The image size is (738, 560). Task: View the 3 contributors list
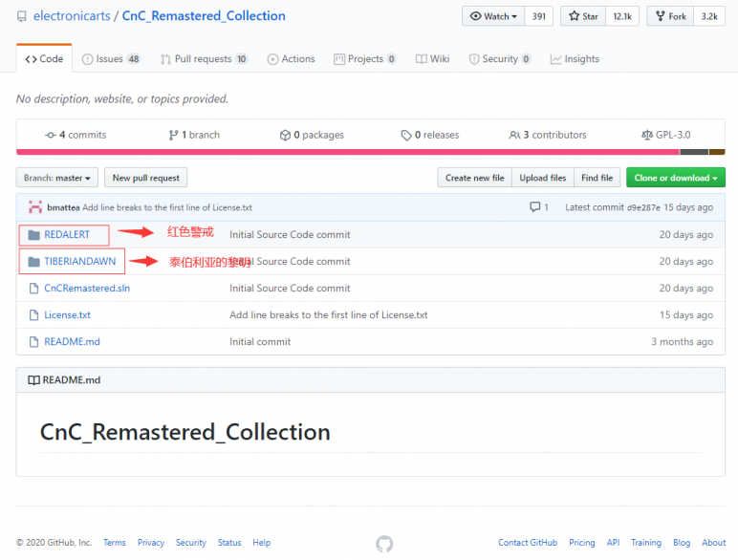point(548,135)
